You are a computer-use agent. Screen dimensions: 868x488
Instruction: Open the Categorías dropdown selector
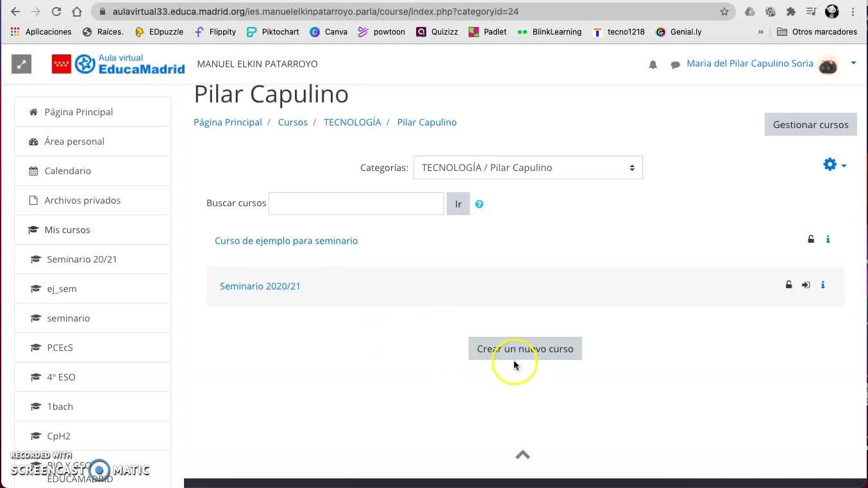coord(528,168)
